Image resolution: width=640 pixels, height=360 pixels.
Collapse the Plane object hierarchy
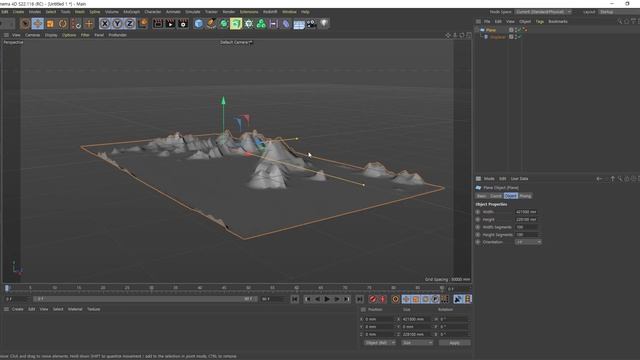coord(477,30)
